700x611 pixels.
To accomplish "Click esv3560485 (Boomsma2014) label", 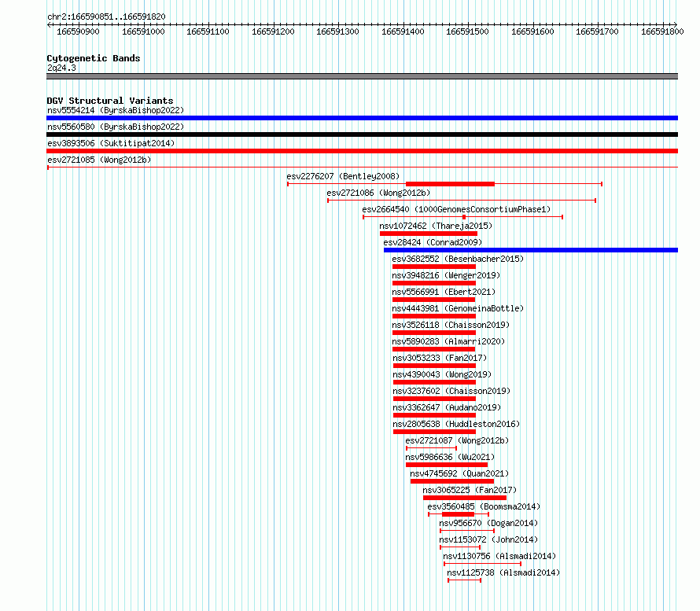I will point(484,506).
